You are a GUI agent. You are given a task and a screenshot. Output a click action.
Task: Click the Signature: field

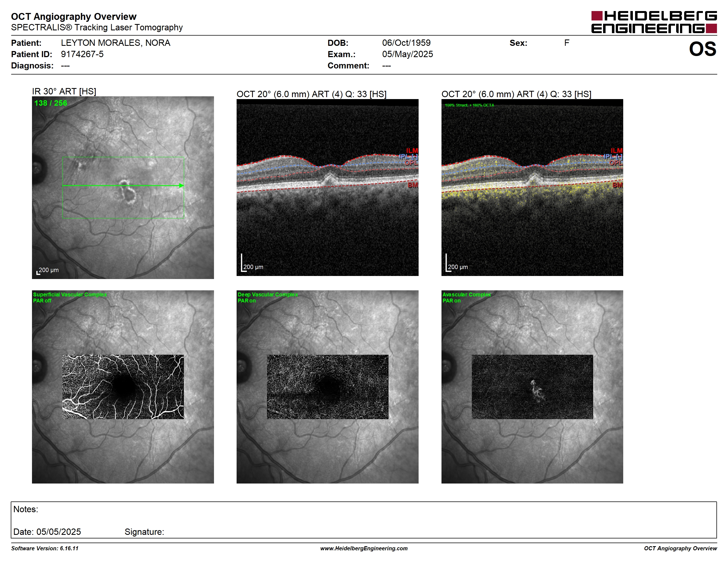(144, 532)
